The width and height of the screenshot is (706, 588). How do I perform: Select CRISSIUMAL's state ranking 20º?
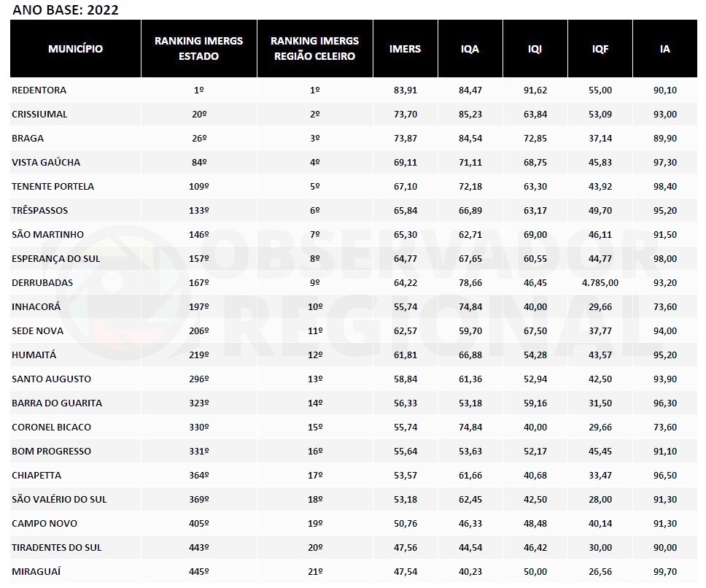click(x=199, y=114)
